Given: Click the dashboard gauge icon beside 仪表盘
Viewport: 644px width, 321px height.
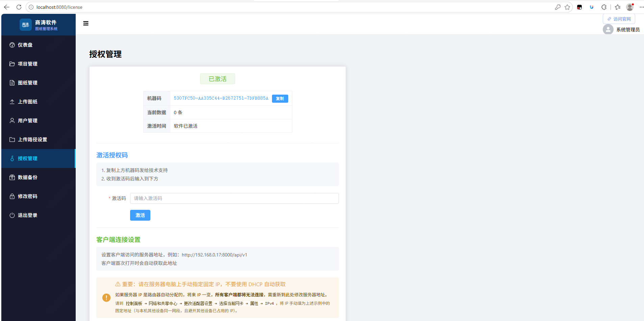Looking at the screenshot, I should (12, 45).
